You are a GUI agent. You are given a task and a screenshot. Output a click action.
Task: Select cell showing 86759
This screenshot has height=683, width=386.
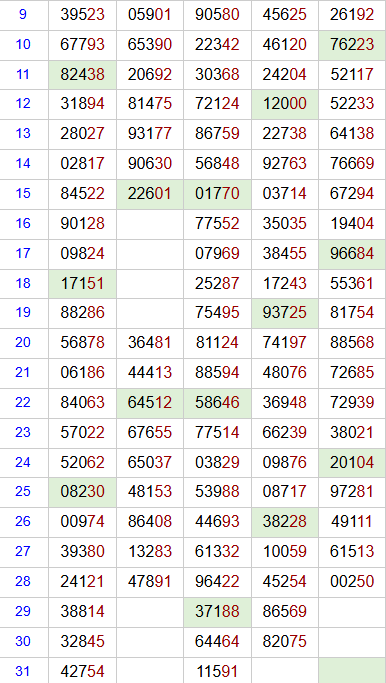pos(217,134)
